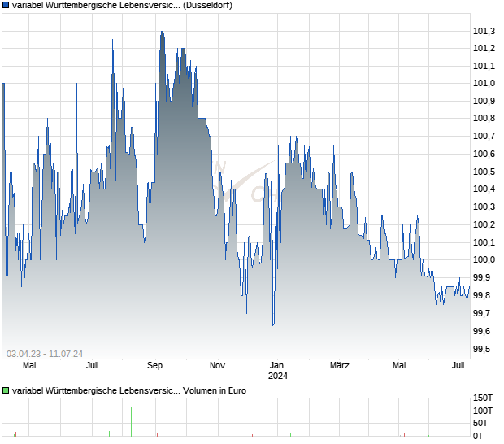
Task: Select the 100,0 price axis label
Action: coord(484,260)
